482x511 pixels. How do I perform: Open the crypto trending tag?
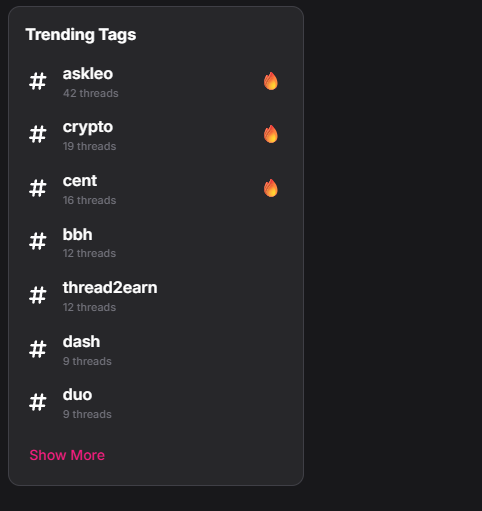[x=88, y=127]
